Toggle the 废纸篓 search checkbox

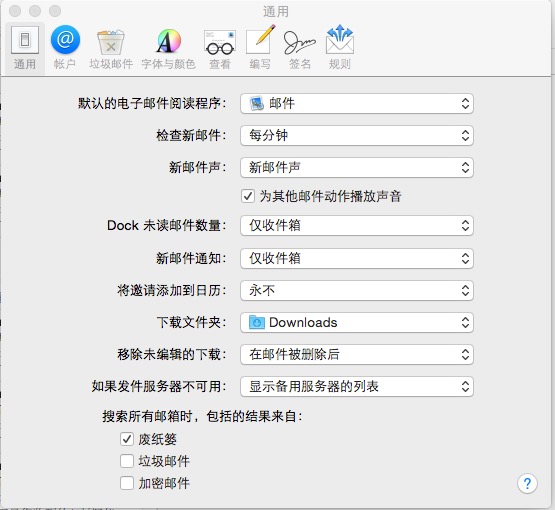coord(127,439)
